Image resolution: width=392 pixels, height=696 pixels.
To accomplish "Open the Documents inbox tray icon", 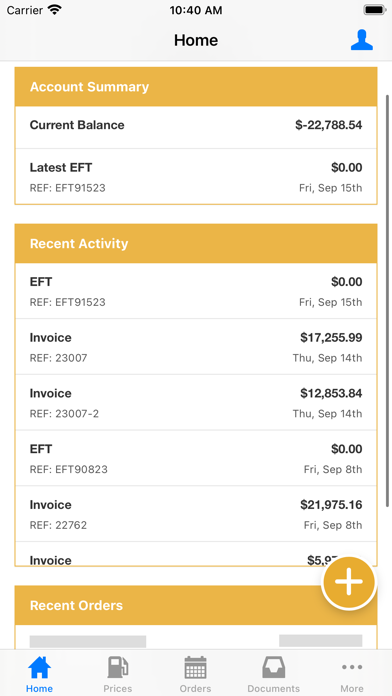I will (273, 667).
